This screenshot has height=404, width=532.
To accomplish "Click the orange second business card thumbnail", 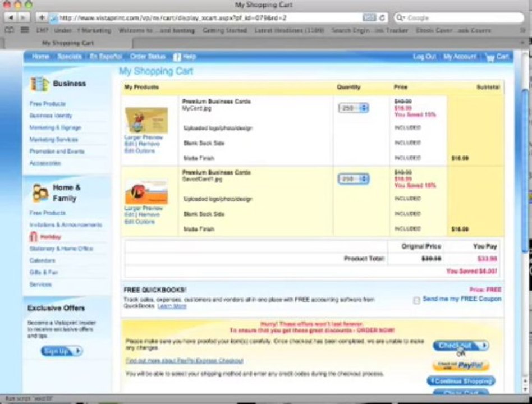I will click(x=146, y=192).
